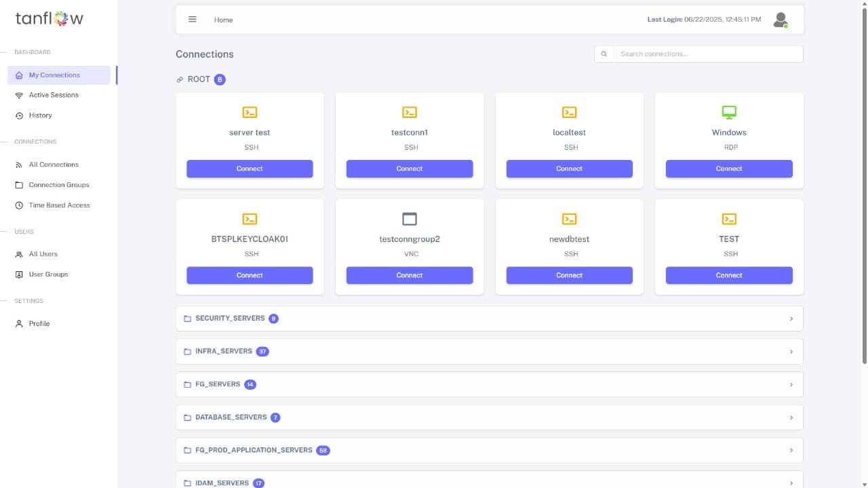Click the TEST terminal icon
Viewport: 868px width, 488px height.
(729, 219)
